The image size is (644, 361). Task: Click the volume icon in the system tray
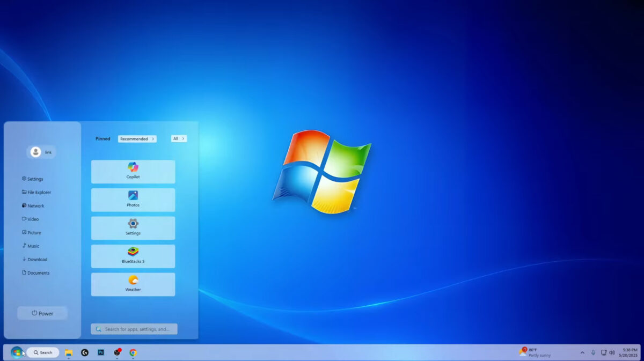point(612,352)
